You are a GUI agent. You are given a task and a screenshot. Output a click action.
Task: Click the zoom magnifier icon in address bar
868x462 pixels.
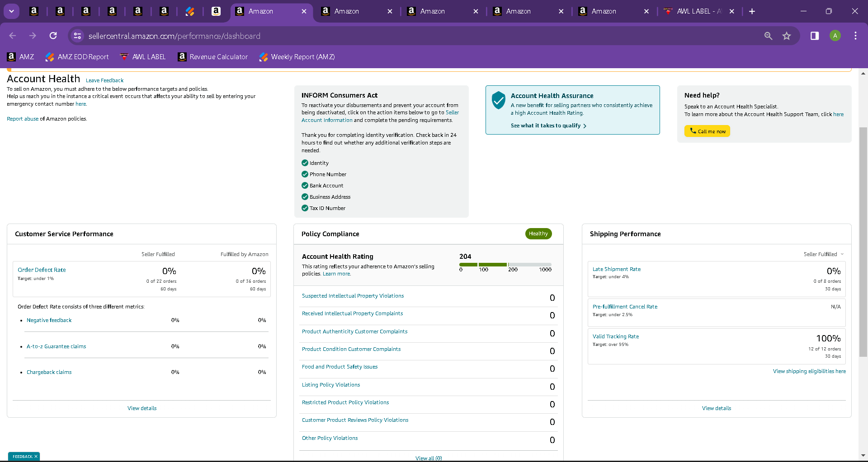pos(768,36)
